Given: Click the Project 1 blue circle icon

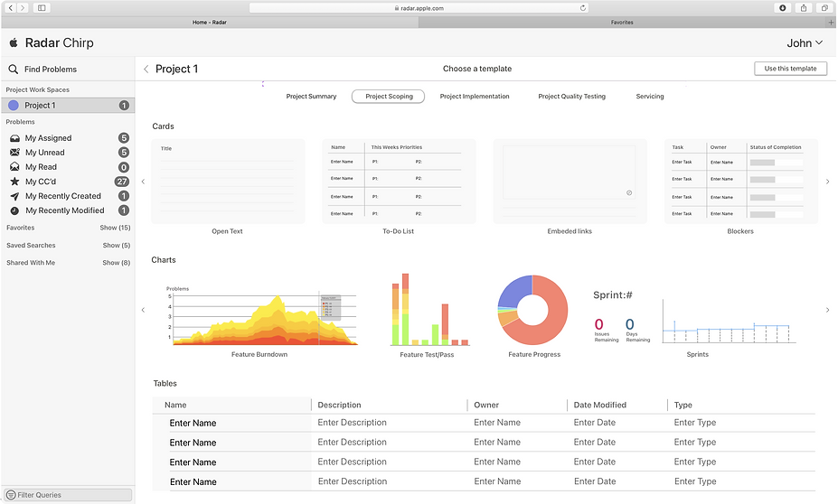Looking at the screenshot, I should point(14,105).
